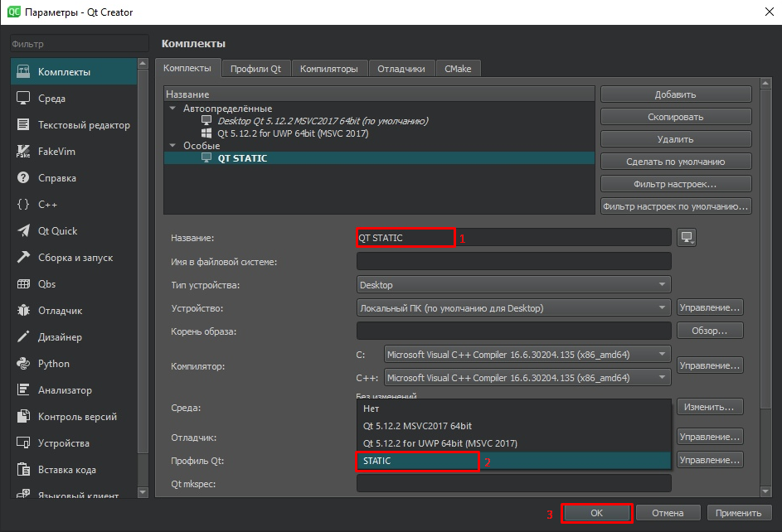Open the Qt Quick category
Screen dimensions: 782x532
click(x=74, y=230)
